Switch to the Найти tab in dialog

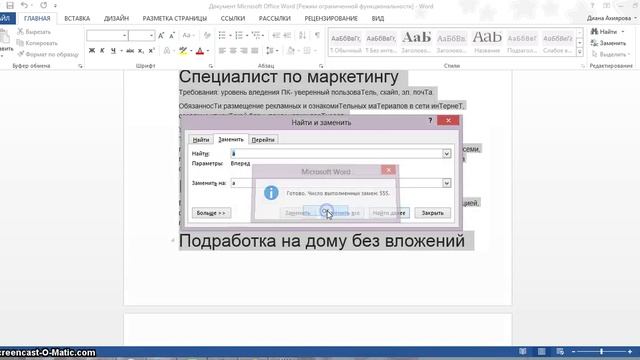coord(201,140)
